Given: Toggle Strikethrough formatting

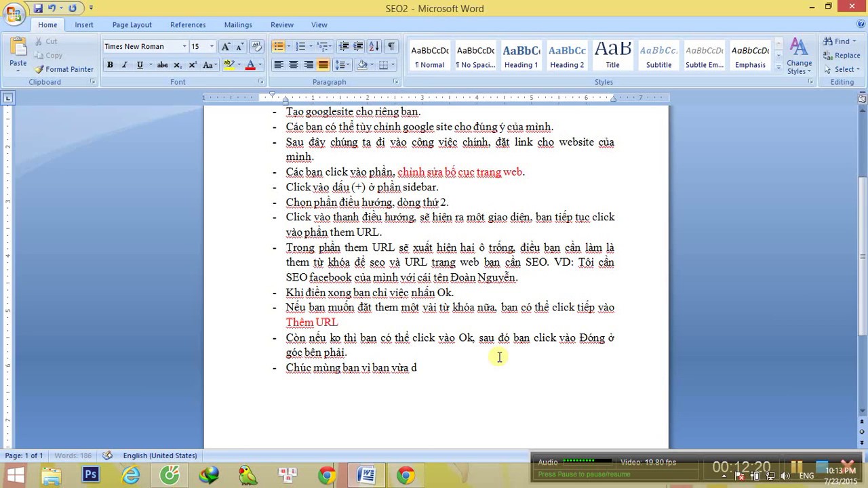Looking at the screenshot, I should coord(162,65).
